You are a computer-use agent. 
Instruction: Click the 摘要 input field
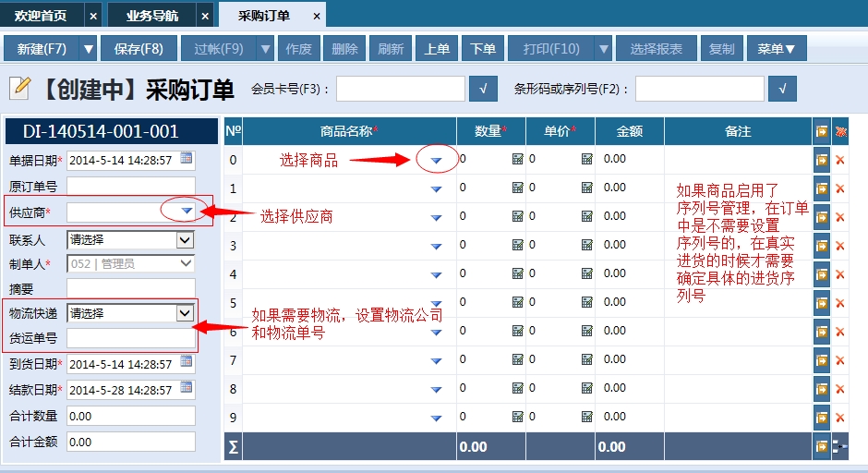[x=131, y=288]
